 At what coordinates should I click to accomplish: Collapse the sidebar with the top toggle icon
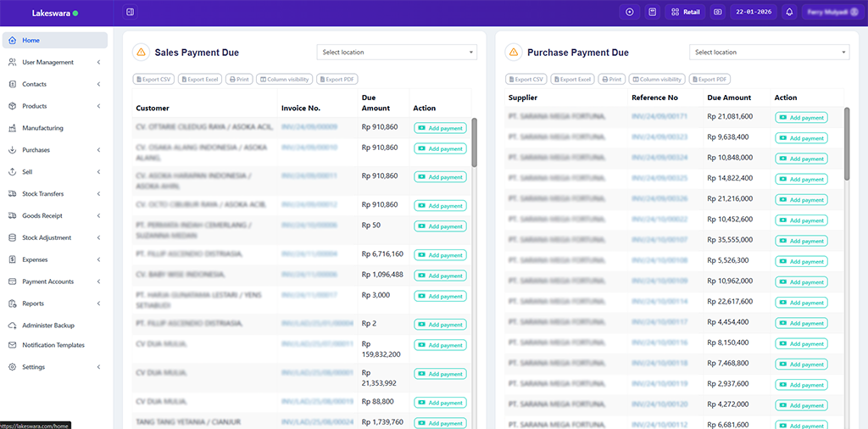coord(130,12)
